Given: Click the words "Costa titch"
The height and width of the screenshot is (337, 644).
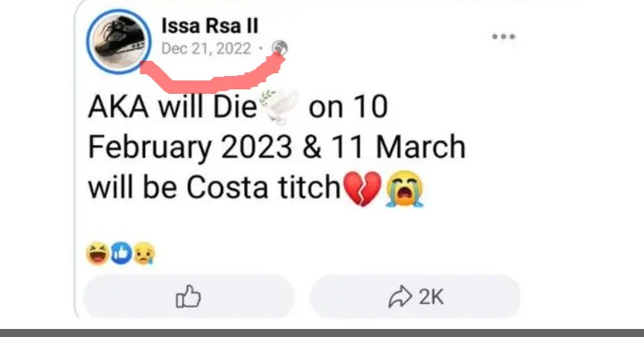Looking at the screenshot, I should pyautogui.click(x=264, y=188).
